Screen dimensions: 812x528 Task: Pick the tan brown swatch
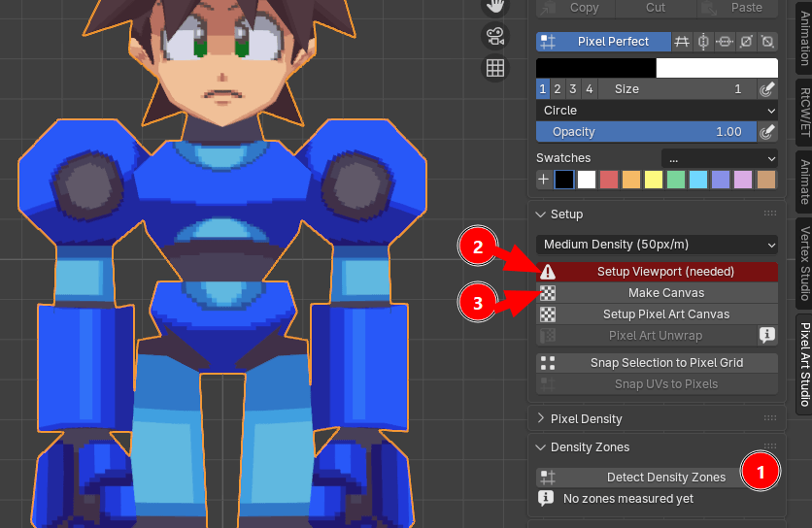[766, 180]
